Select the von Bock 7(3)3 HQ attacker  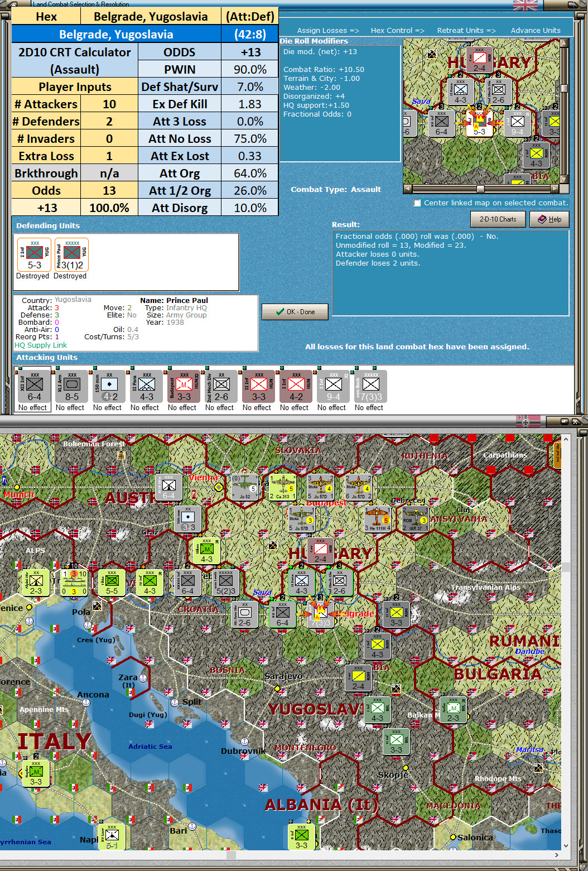click(x=370, y=386)
